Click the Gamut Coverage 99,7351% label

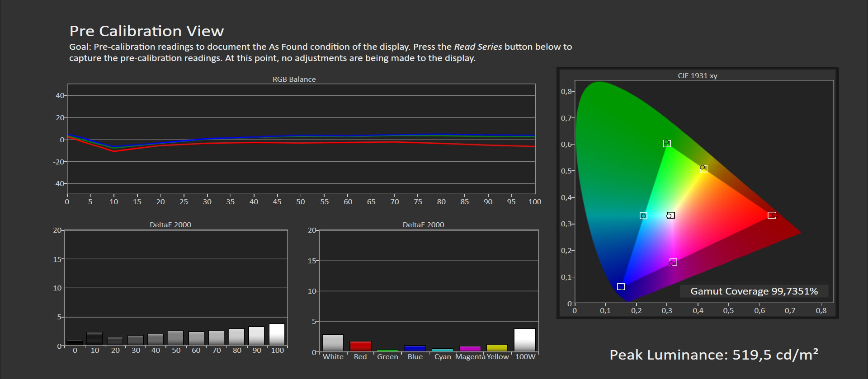click(x=754, y=291)
